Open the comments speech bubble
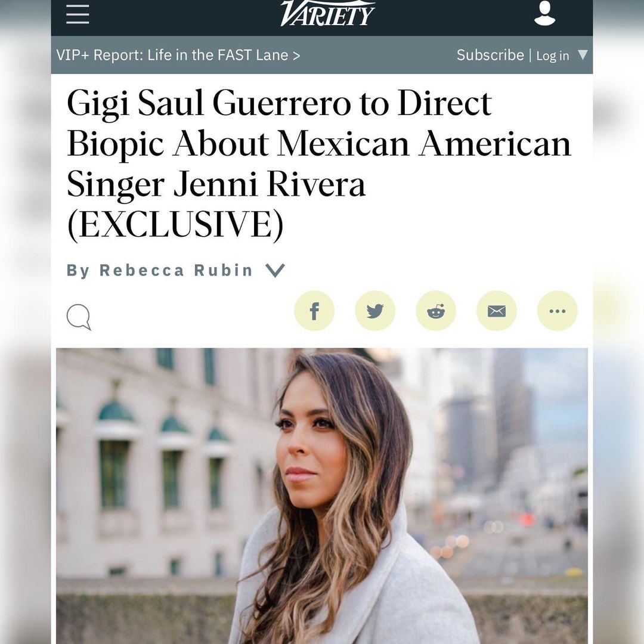 click(79, 317)
